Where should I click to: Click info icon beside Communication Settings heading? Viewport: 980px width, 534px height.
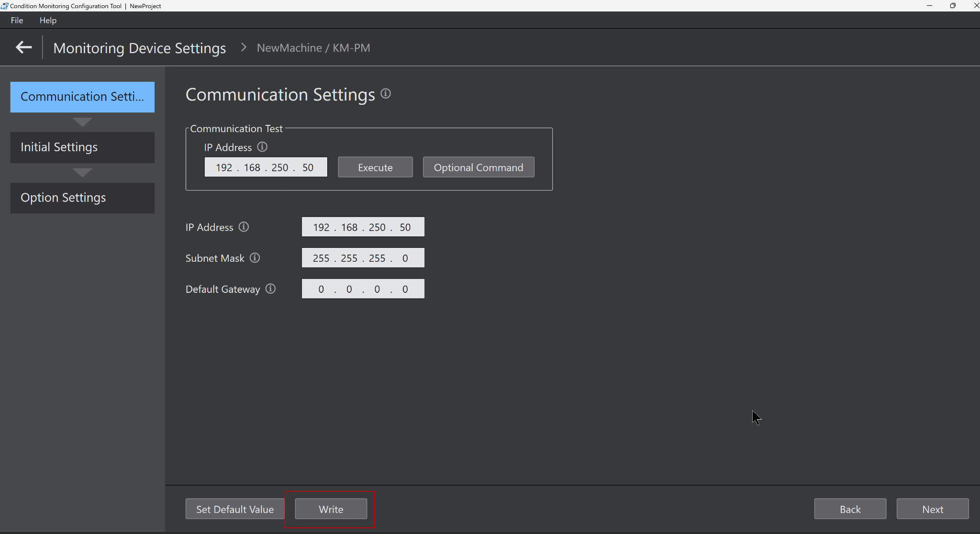point(386,94)
